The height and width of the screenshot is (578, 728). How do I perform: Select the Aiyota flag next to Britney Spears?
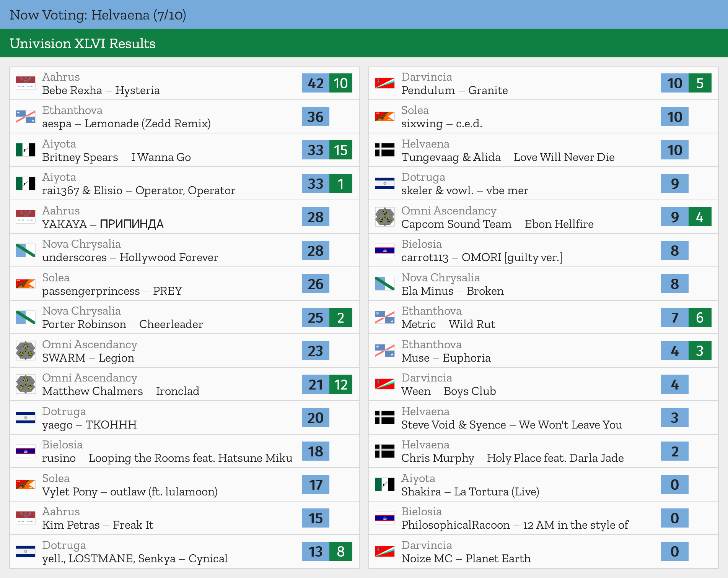coord(26,150)
